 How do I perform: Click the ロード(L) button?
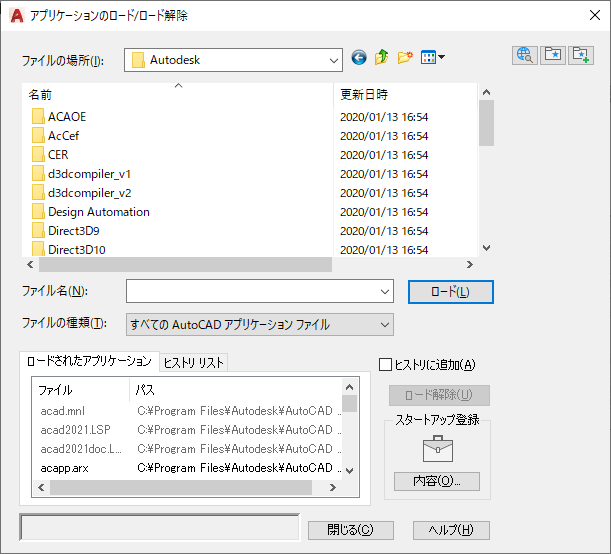point(450,292)
